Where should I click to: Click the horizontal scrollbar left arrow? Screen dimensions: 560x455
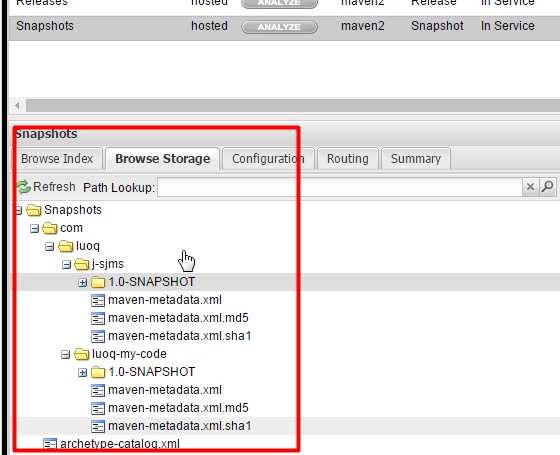(x=17, y=106)
